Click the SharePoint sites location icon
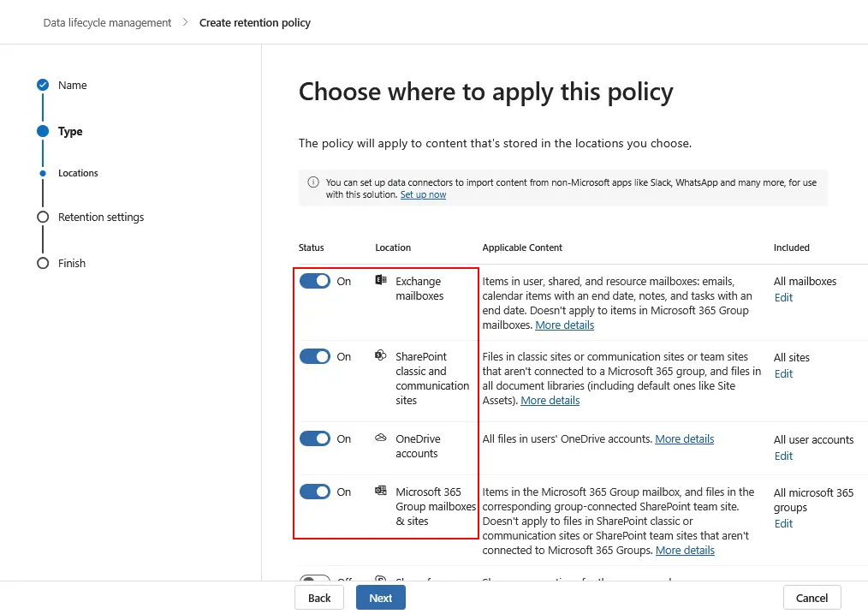This screenshot has width=868, height=614. coord(378,355)
